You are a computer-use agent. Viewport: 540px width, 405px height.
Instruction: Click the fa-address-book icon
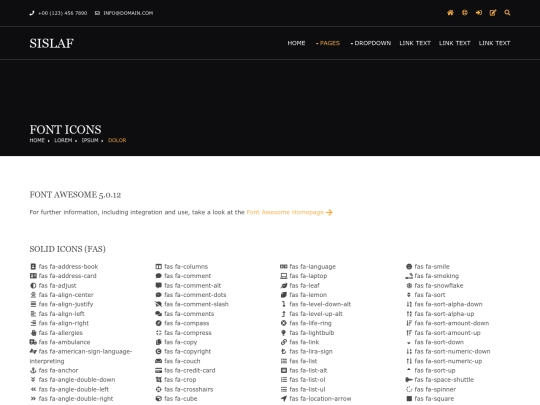pos(33,267)
